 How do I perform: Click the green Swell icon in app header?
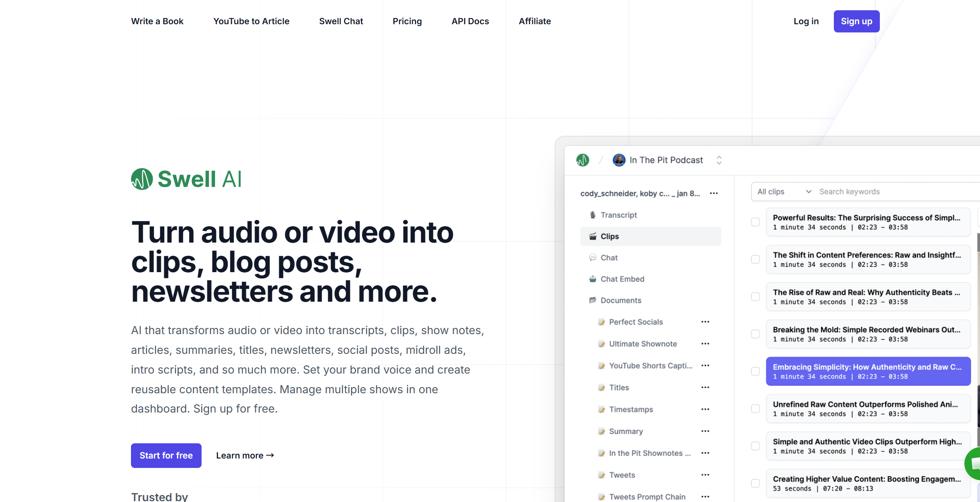coord(583,160)
